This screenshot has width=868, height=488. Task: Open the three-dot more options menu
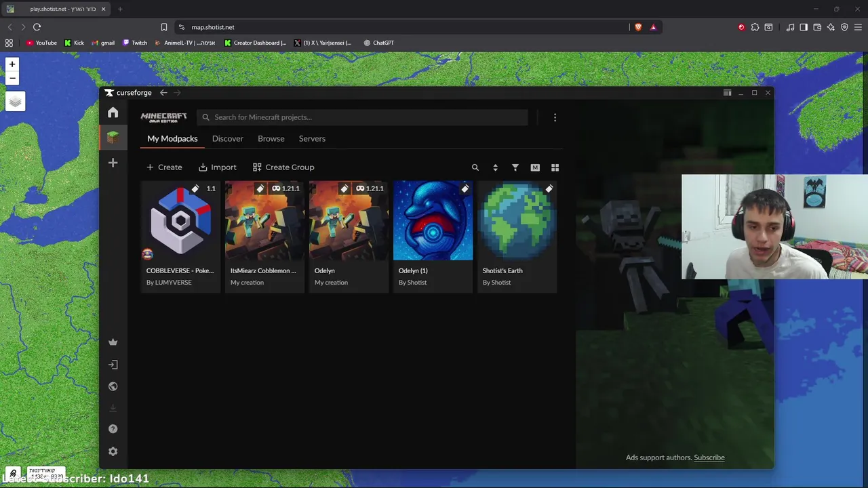coord(555,117)
